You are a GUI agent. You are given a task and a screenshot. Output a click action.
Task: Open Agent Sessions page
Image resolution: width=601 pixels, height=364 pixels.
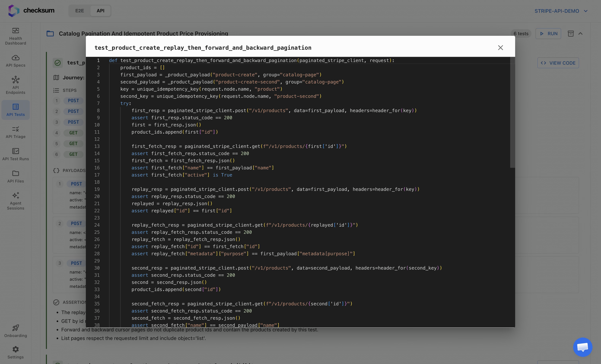[16, 201]
